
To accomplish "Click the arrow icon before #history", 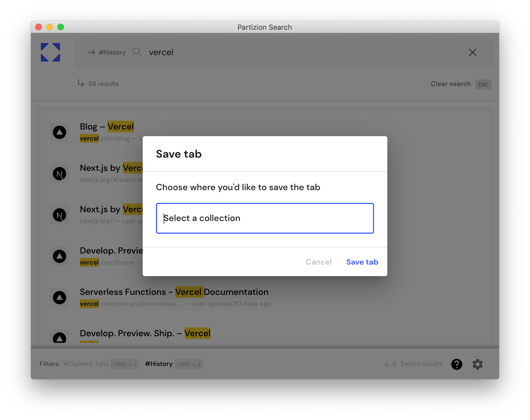I will point(91,52).
